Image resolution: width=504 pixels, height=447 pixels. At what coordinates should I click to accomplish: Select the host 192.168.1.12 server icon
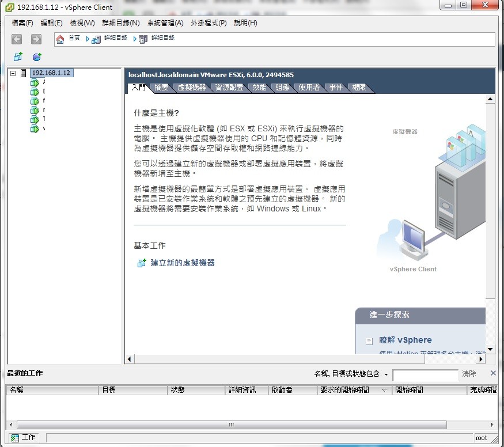(23, 73)
